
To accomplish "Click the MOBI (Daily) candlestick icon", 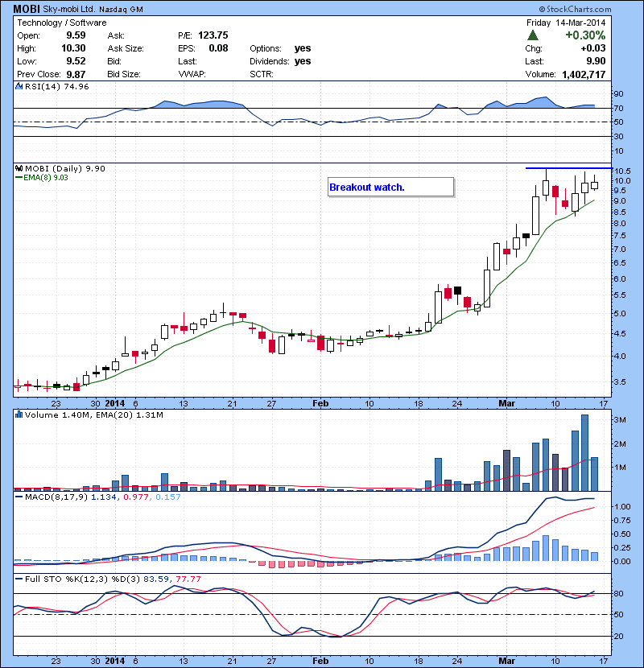I will coord(19,168).
